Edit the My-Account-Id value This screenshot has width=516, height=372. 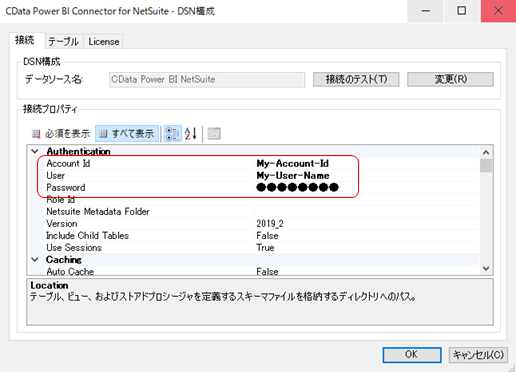[293, 163]
